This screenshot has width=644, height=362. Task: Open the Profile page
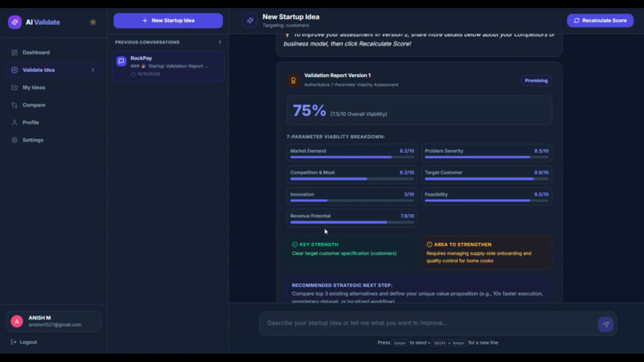(x=54, y=122)
